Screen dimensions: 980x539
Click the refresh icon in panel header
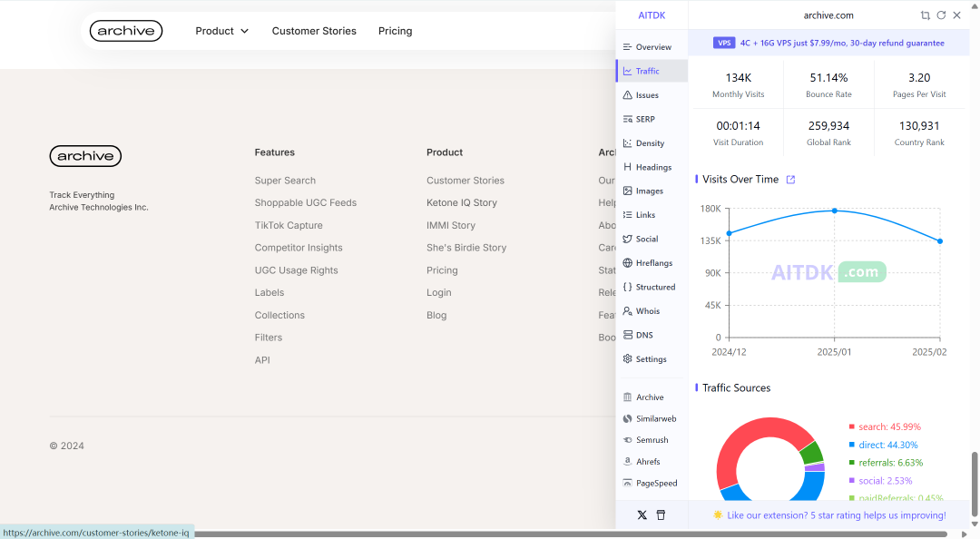(x=941, y=15)
